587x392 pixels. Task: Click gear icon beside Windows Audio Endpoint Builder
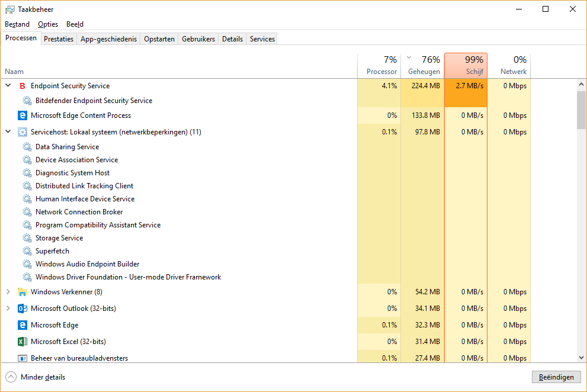point(27,264)
